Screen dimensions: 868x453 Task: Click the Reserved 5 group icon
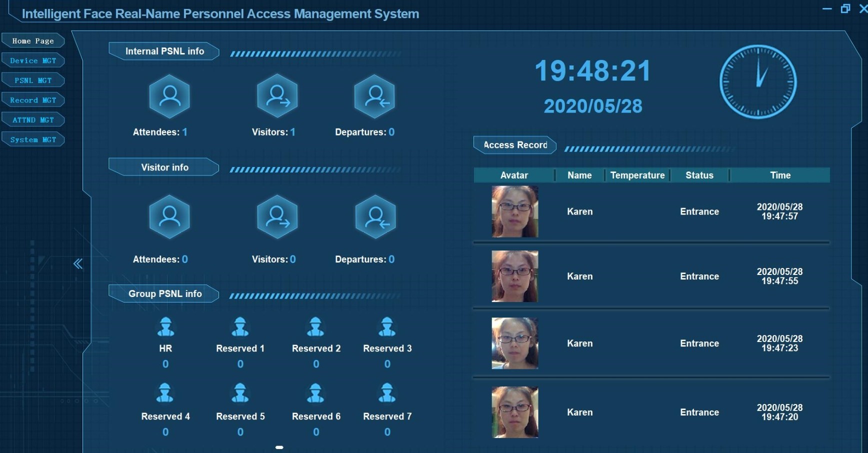tap(240, 393)
